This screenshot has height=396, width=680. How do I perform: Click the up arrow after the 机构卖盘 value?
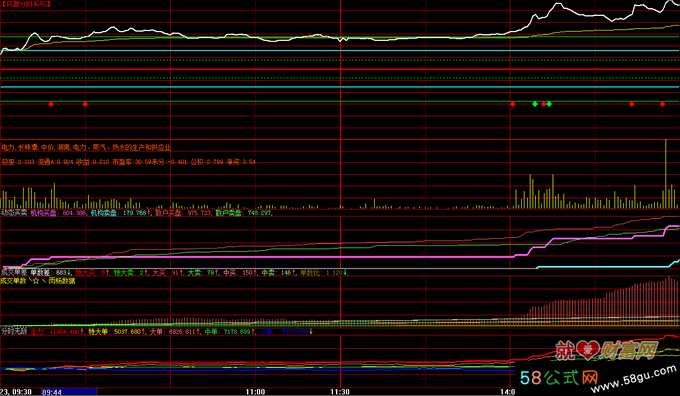tap(148, 213)
